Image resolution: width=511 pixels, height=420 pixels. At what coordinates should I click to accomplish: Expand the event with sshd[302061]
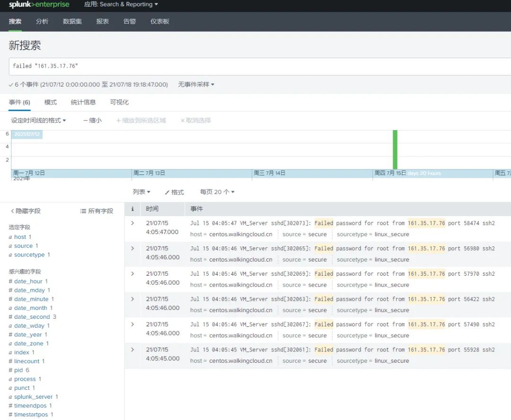coord(132,350)
